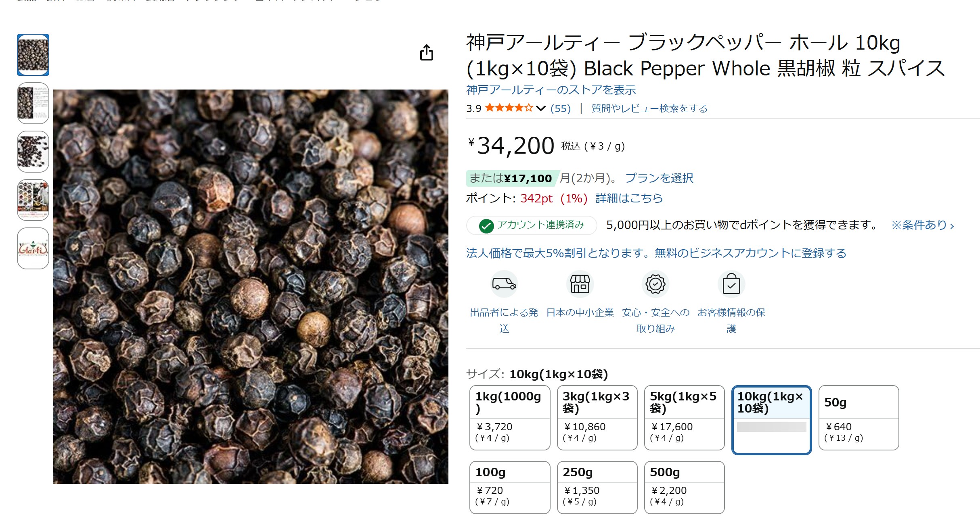Click the green account-linked checkmark badge
This screenshot has height=521, width=980.
tap(486, 226)
